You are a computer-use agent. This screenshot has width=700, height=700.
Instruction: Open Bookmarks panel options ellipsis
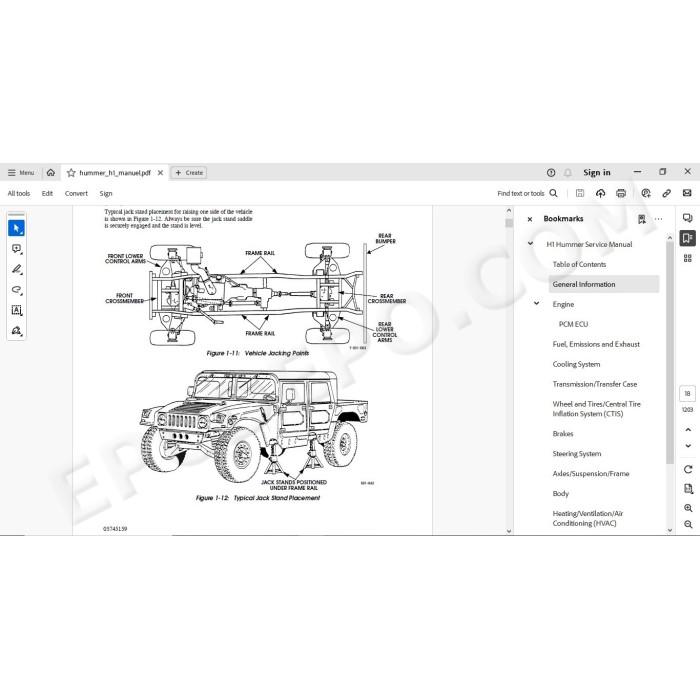[658, 219]
